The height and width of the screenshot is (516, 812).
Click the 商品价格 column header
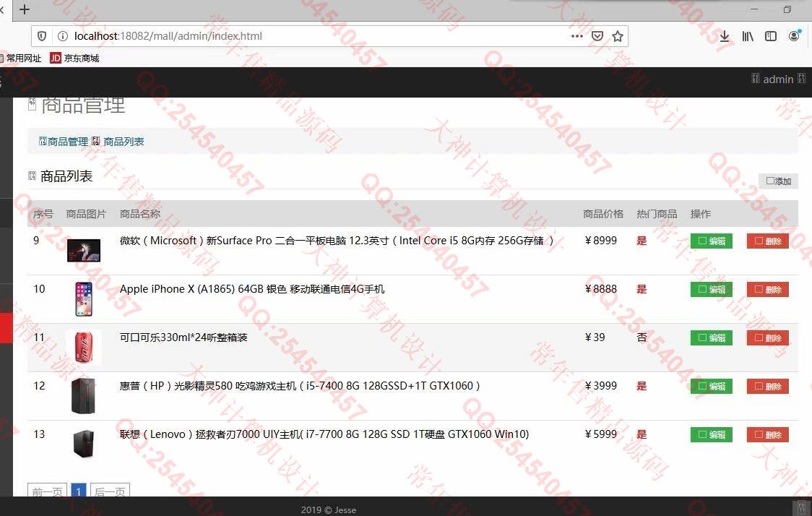[x=602, y=214]
